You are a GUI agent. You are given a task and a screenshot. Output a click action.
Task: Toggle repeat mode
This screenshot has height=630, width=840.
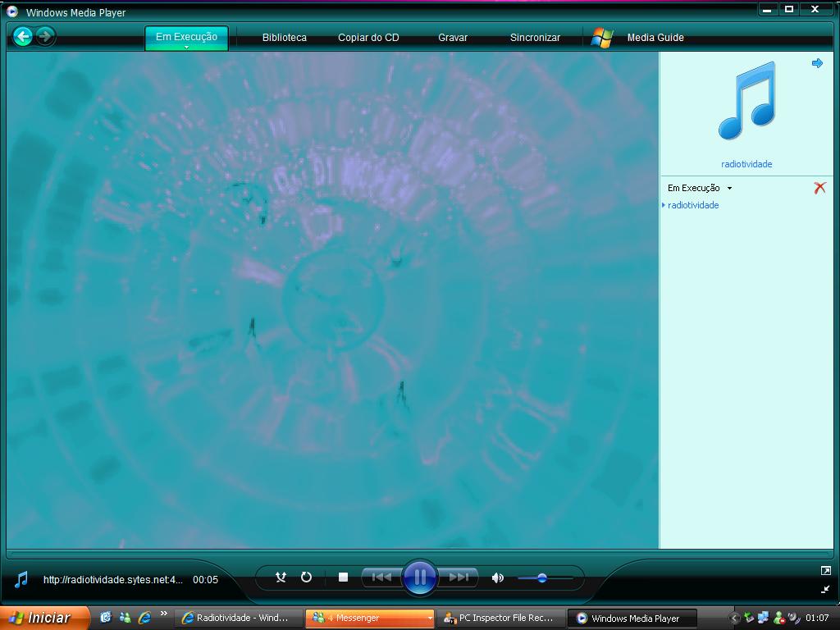click(306, 577)
